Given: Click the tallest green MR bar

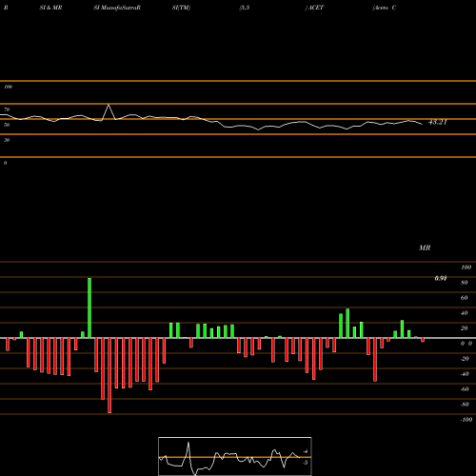Looking at the screenshot, I should coord(89,307).
